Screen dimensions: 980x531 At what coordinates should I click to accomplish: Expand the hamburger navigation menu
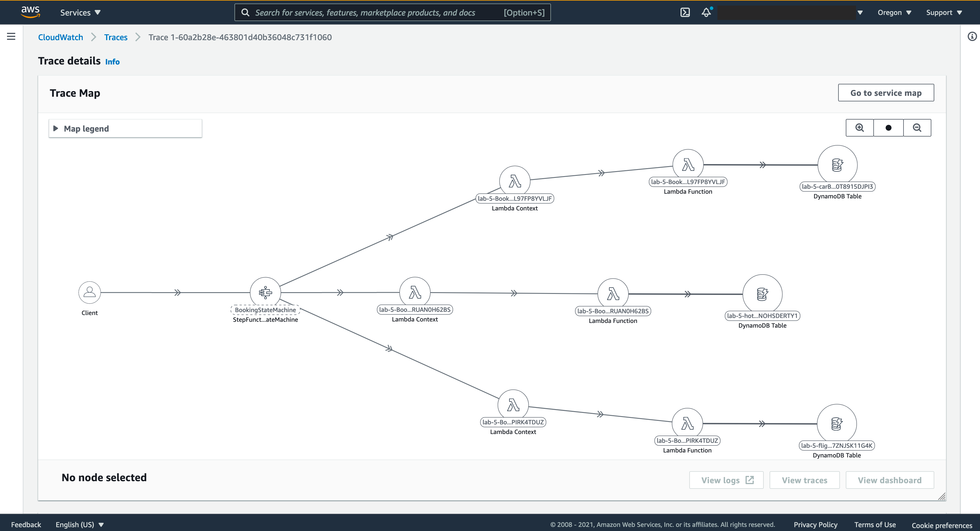[x=11, y=37]
